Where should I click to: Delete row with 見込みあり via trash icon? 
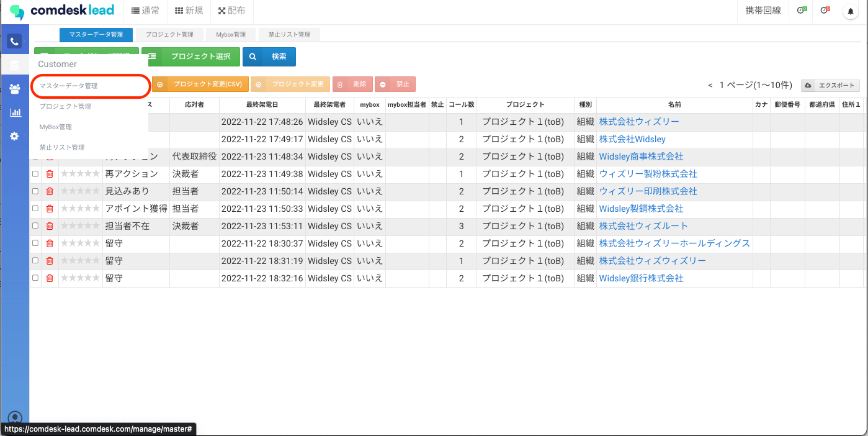tap(50, 191)
